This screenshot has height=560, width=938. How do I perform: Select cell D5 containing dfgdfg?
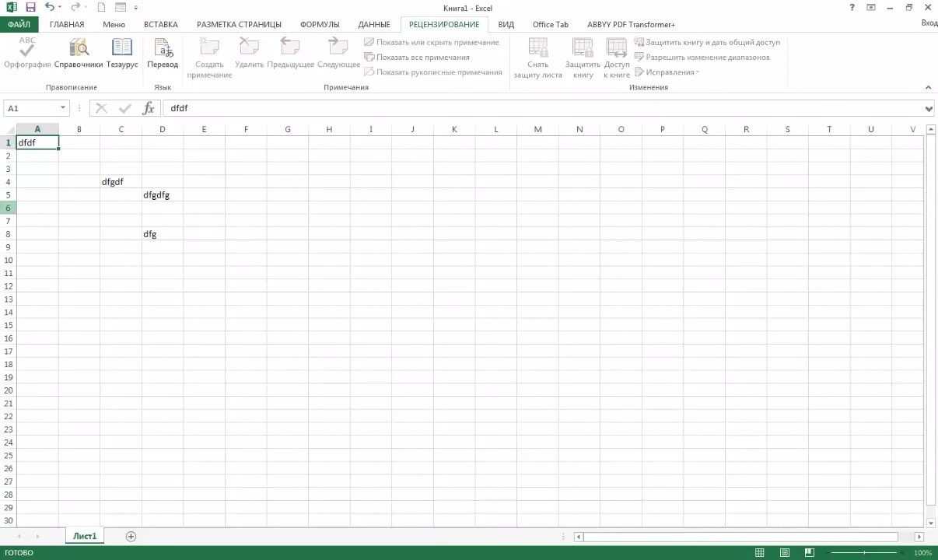163,195
